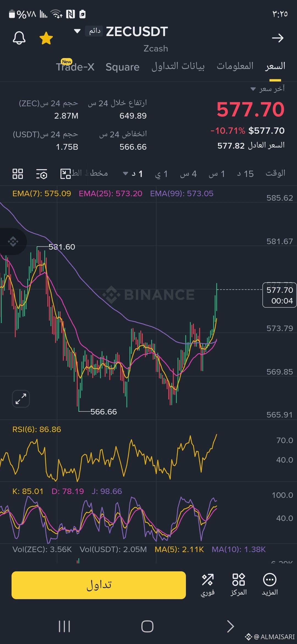297x644 pixels.
Task: Open the Trade-X tab
Action: [75, 66]
